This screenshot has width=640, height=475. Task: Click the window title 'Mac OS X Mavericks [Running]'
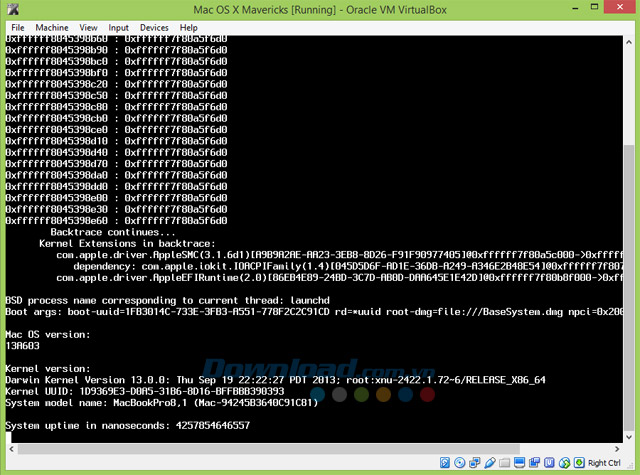264,10
